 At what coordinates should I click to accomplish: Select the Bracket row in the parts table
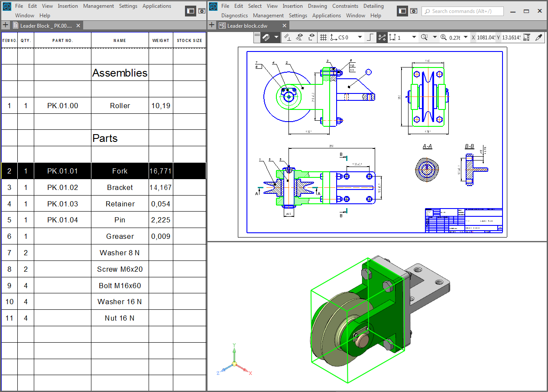point(120,187)
